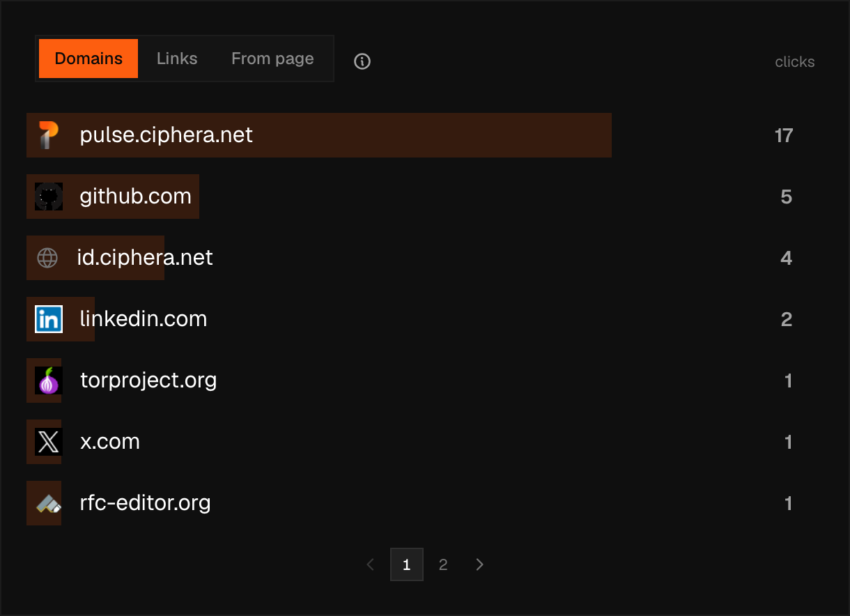Click the clicks column header

[x=795, y=62]
